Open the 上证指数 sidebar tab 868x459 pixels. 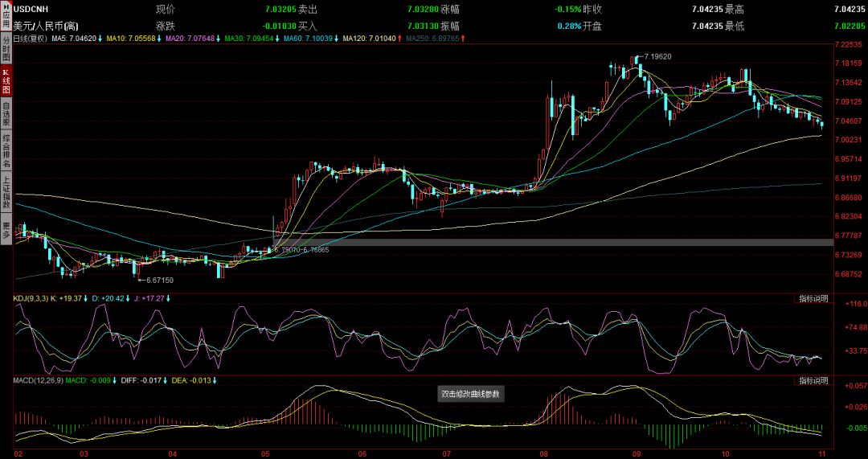tap(6, 193)
